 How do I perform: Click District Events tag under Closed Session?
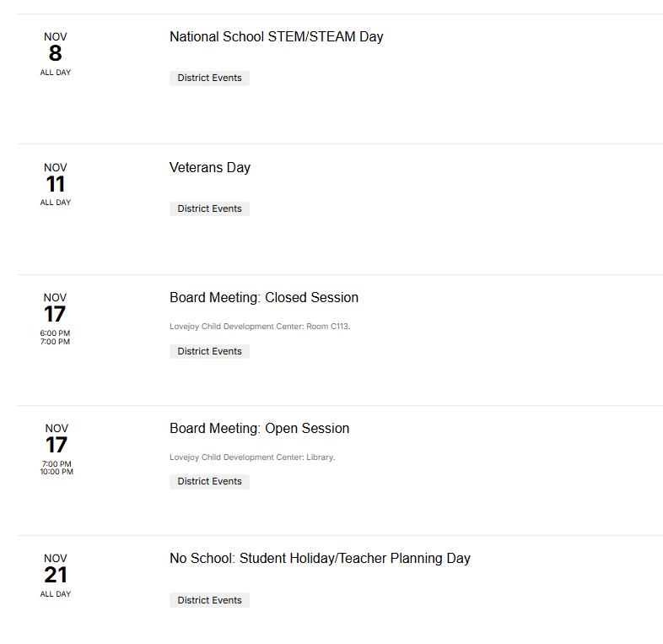[x=209, y=351]
